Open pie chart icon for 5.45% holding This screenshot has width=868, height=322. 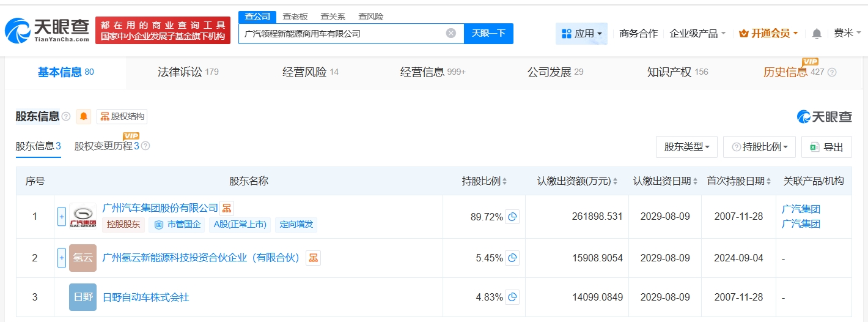click(x=512, y=258)
